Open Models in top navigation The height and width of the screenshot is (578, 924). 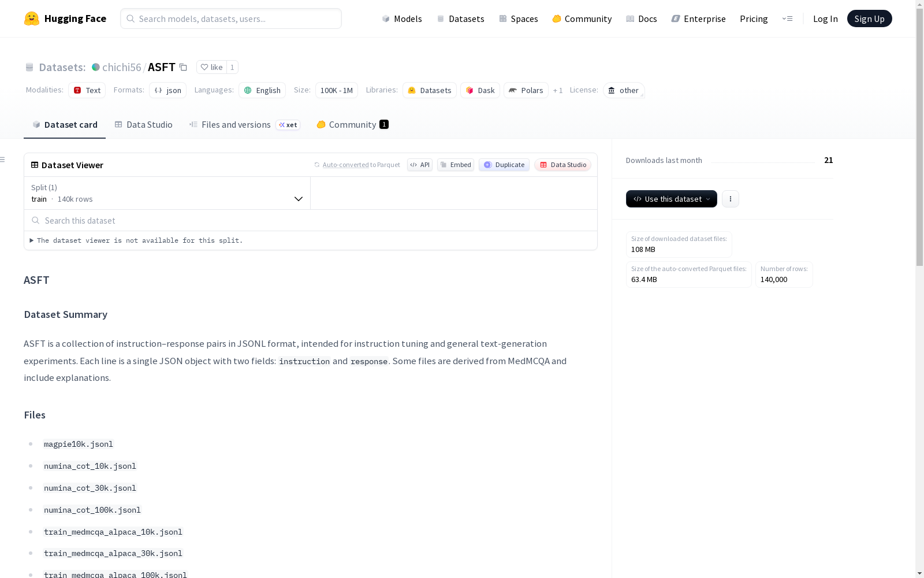(x=402, y=18)
